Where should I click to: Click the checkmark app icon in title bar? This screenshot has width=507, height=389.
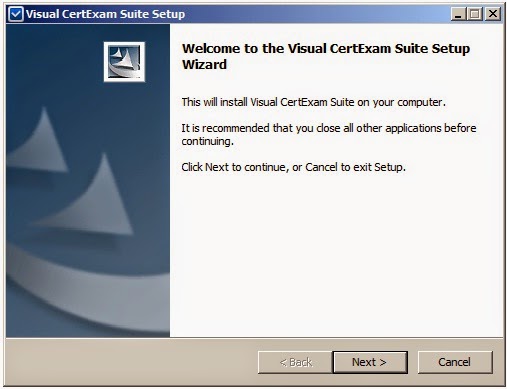coord(16,14)
